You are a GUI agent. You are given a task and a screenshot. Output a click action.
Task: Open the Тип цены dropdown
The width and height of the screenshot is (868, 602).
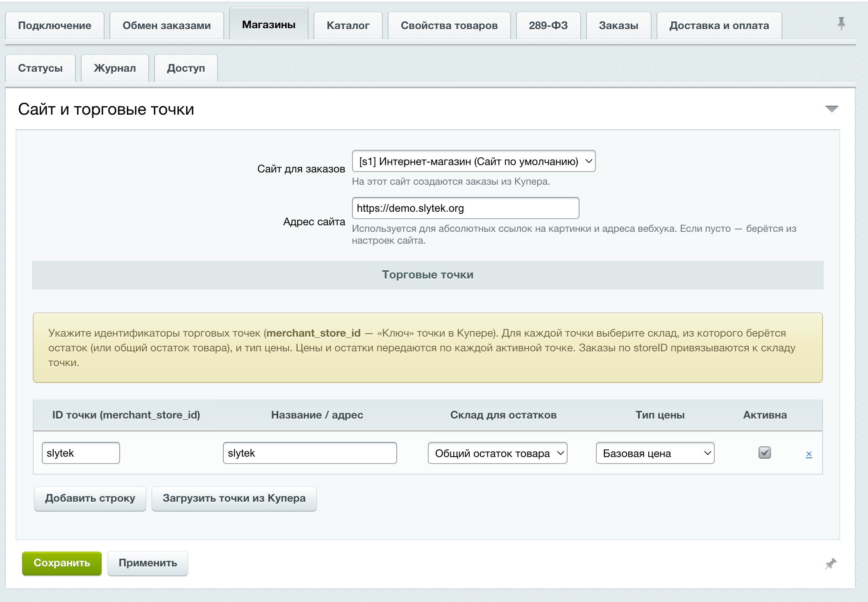pos(655,453)
